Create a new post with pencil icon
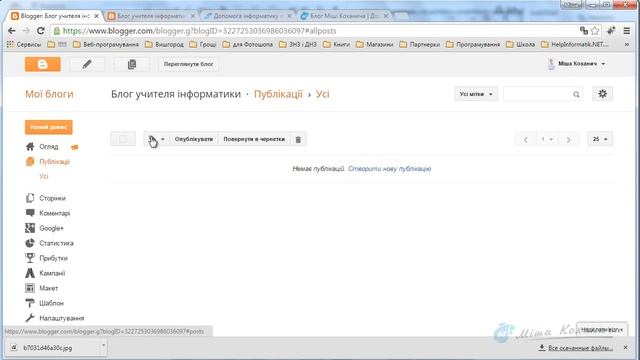This screenshot has height=360, width=640. click(x=87, y=64)
